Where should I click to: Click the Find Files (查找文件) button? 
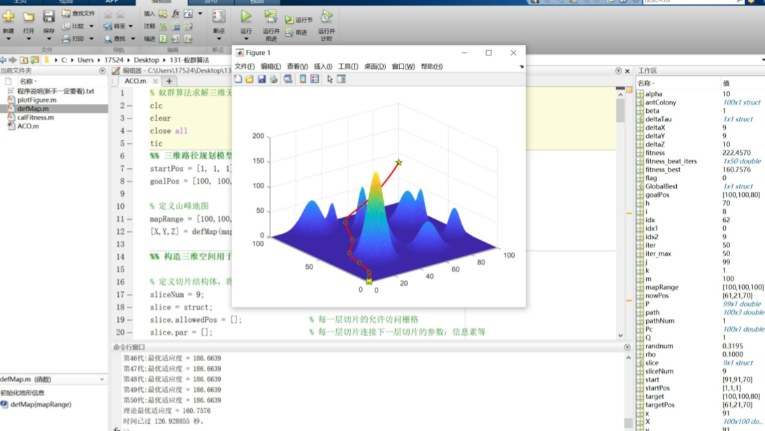coord(78,13)
